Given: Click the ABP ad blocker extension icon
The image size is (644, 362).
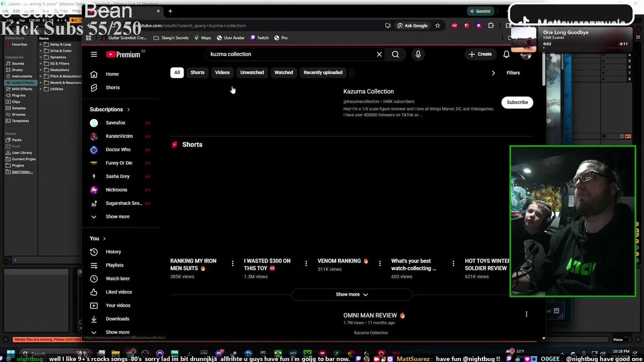Looking at the screenshot, I should pos(454,26).
